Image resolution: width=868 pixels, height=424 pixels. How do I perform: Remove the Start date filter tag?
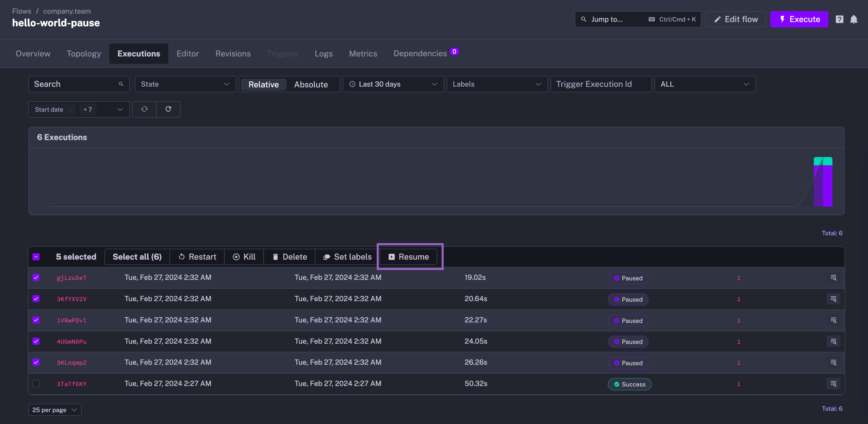pyautogui.click(x=70, y=109)
